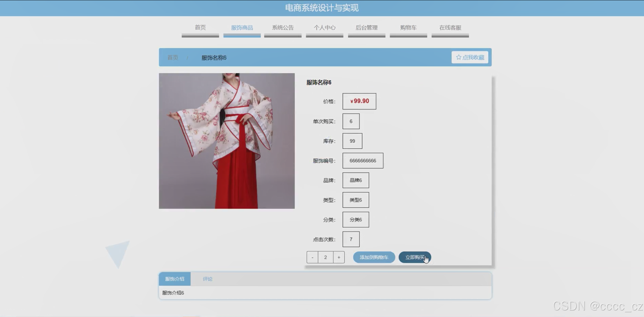Select the 服饰商品 navigation tab
This screenshot has height=317, width=644.
coord(242,28)
